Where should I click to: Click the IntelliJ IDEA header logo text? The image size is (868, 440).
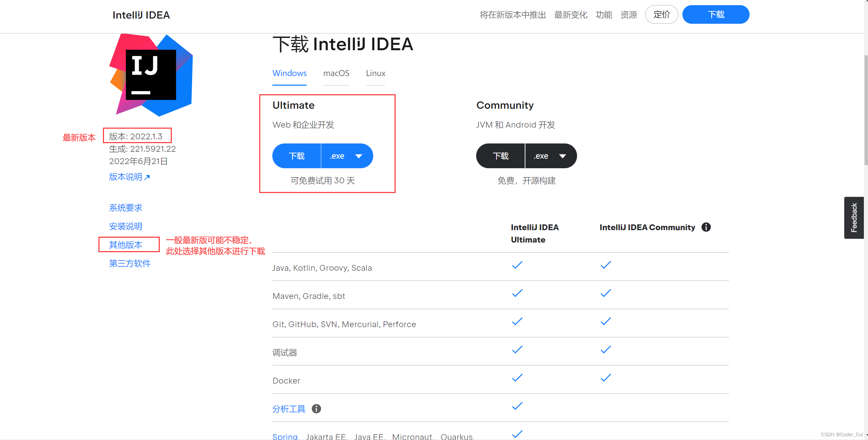141,15
